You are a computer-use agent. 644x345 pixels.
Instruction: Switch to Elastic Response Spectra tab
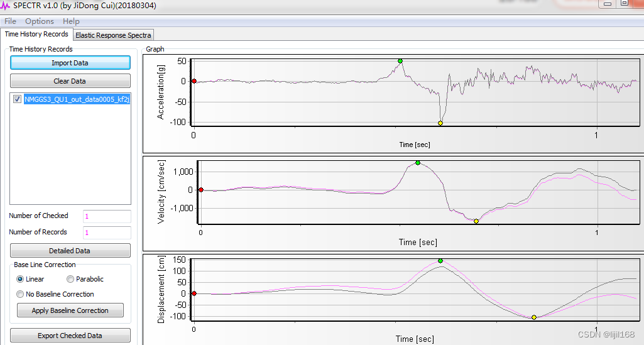tap(113, 35)
